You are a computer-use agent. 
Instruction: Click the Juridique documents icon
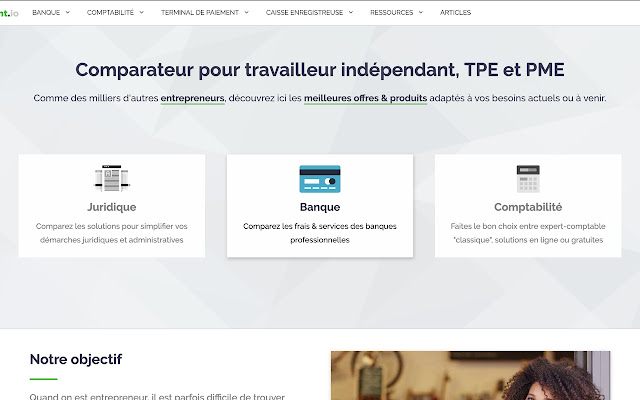tap(111, 178)
